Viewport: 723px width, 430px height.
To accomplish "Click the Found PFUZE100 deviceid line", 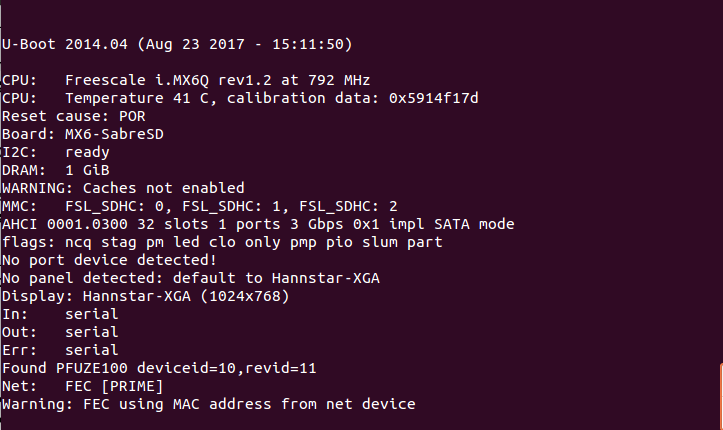I will 159,368.
